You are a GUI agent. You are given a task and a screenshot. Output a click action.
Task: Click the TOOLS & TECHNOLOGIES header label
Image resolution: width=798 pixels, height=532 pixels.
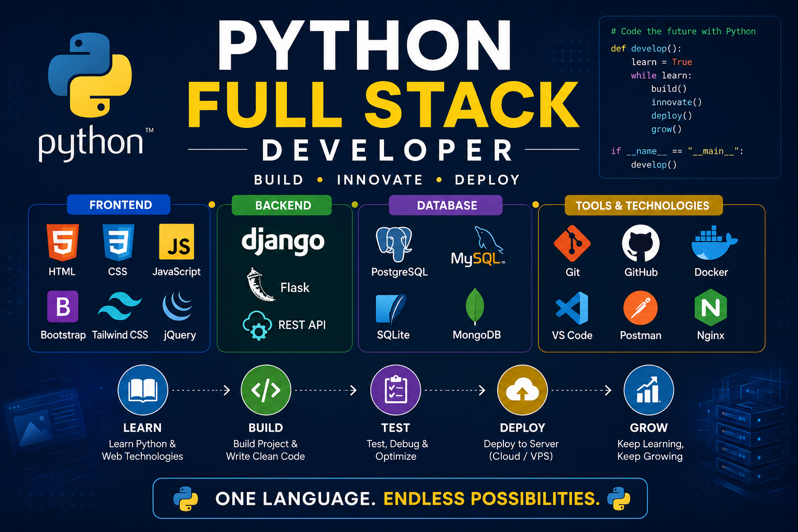[x=644, y=205]
